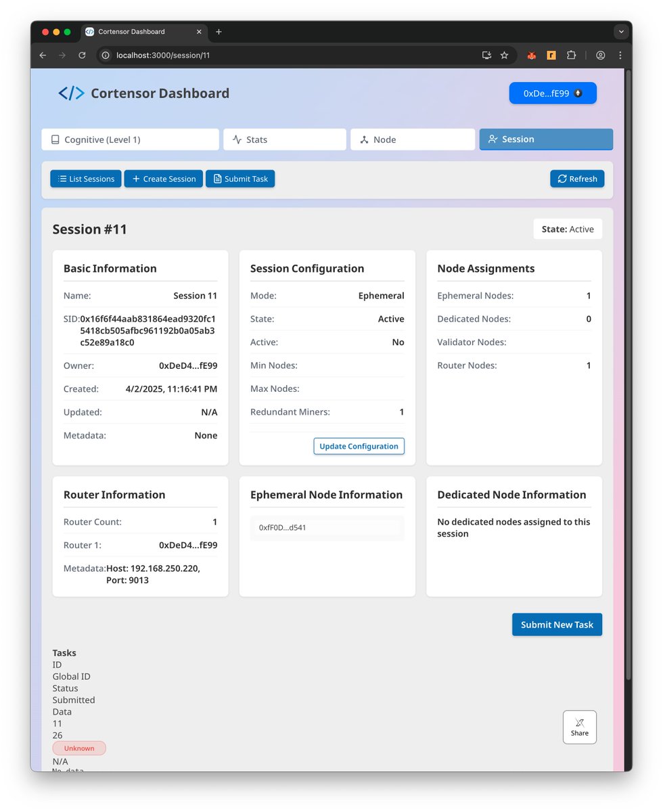The width and height of the screenshot is (663, 812).
Task: Switch to the Node tab
Action: 413,139
